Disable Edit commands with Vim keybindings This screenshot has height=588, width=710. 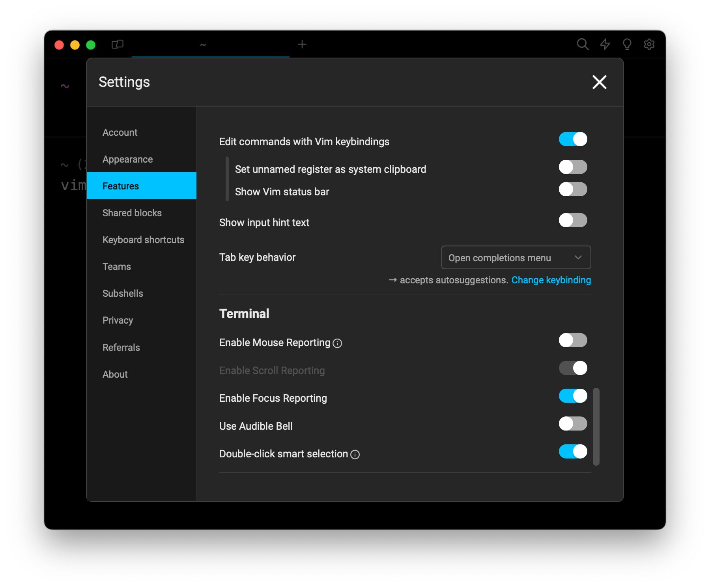(x=573, y=139)
